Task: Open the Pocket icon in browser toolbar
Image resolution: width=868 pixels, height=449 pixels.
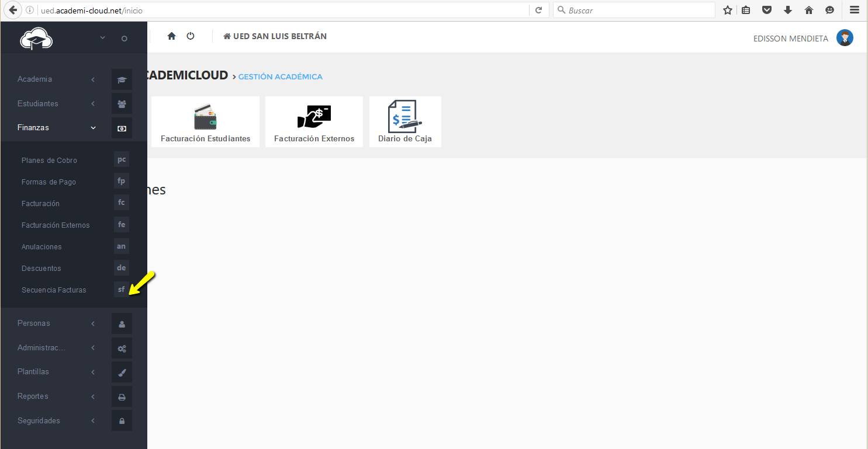Action: (x=767, y=10)
